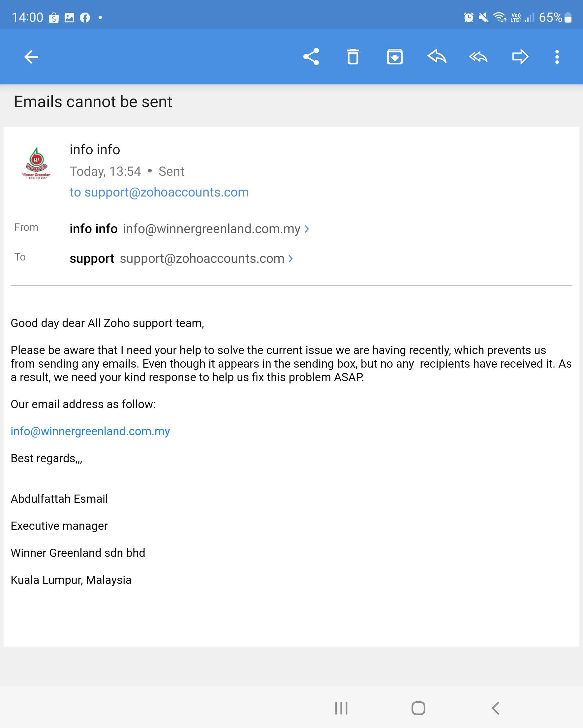Collapse details via 'to support@zohoaccounts.com' link
The width and height of the screenshot is (583, 728).
click(159, 192)
